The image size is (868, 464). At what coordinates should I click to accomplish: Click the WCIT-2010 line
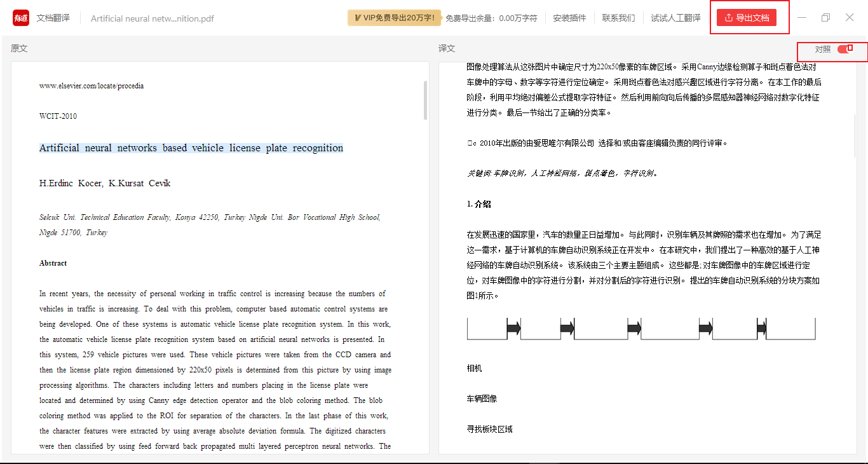pos(58,116)
